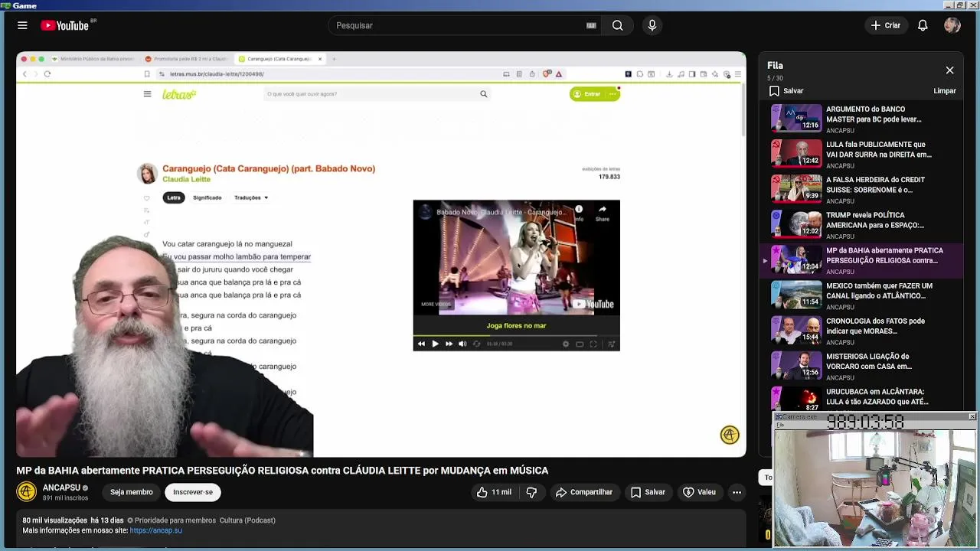
Task: Expand description via 80 mil visualizações text
Action: (54, 520)
